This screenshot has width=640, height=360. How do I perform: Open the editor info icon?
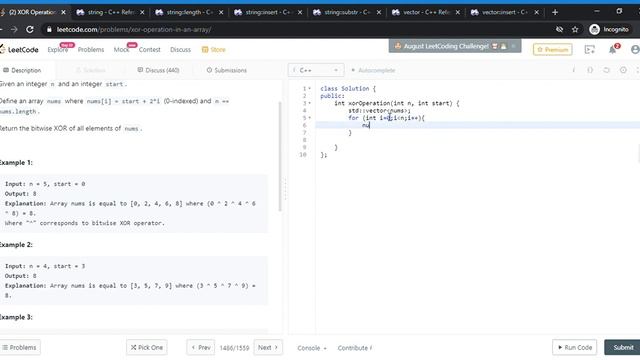pyautogui.click(x=573, y=70)
